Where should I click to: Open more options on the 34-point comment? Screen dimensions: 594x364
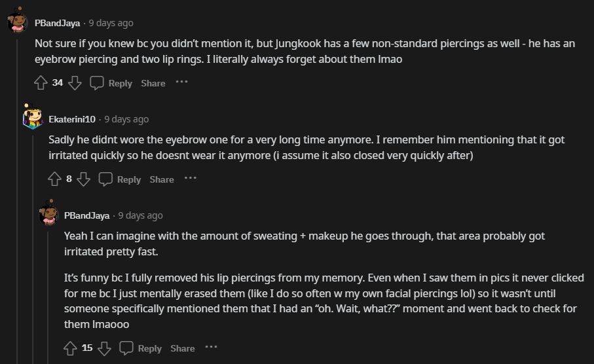point(181,82)
